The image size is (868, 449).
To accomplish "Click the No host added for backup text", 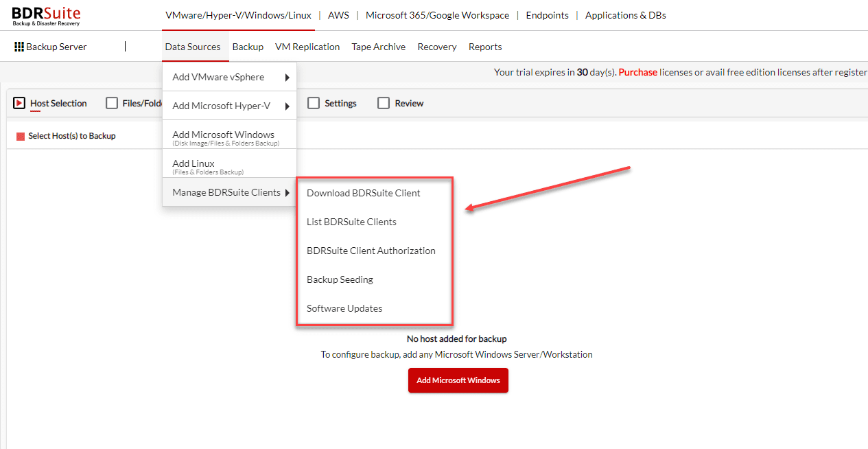I will (457, 338).
